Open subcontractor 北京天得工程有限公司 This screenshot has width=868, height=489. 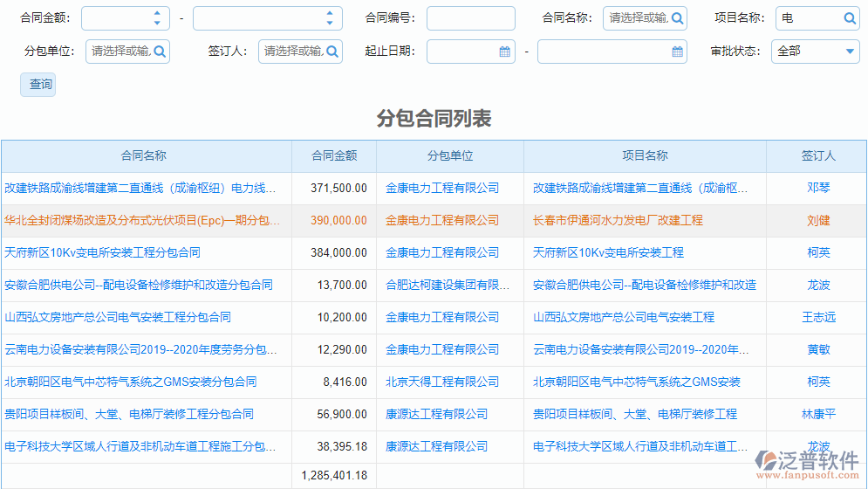pyautogui.click(x=442, y=382)
